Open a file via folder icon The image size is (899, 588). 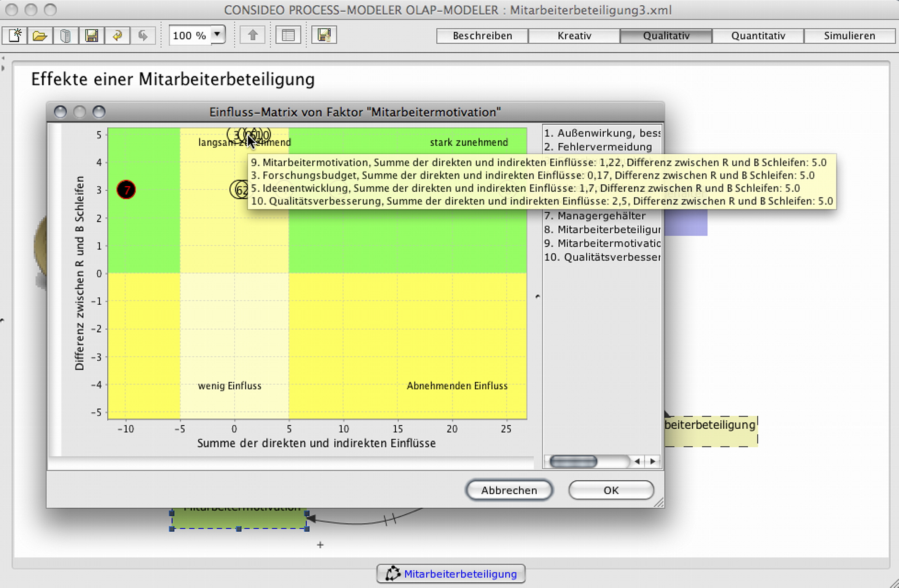40,35
